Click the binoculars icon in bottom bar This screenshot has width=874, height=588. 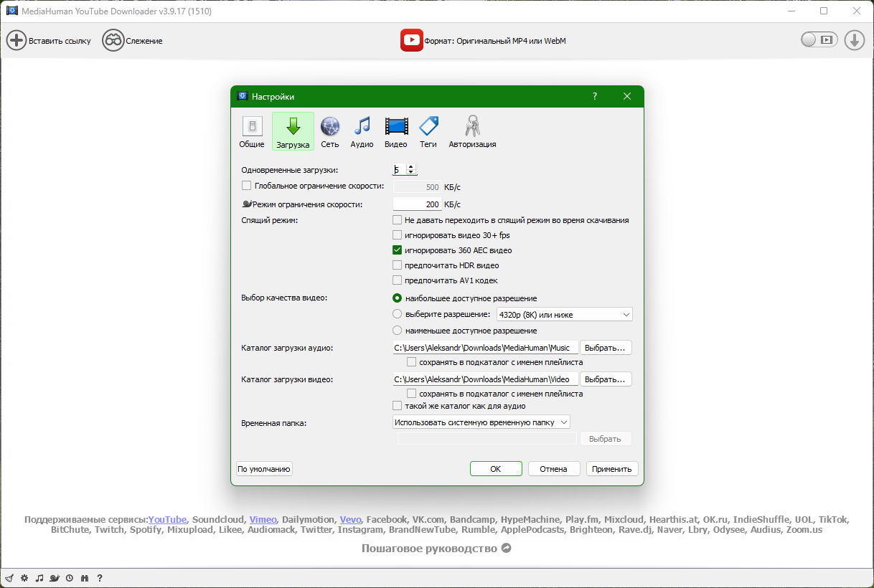[85, 578]
